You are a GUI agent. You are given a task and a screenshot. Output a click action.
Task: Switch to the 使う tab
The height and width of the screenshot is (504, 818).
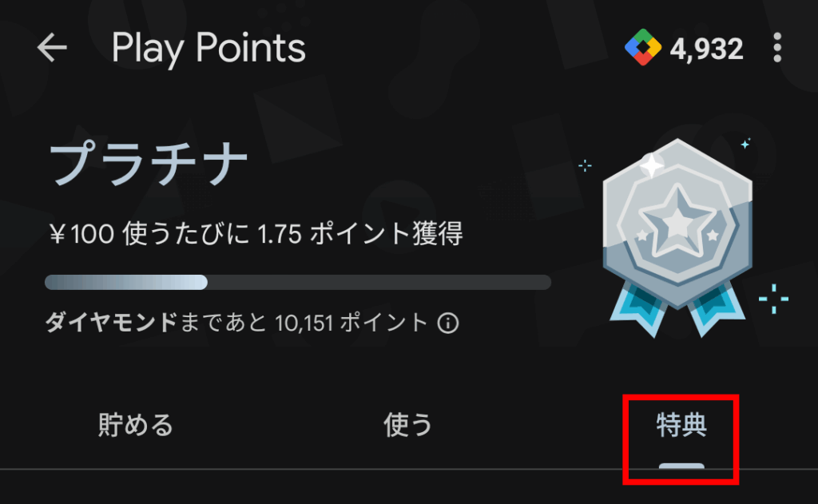[x=407, y=425]
